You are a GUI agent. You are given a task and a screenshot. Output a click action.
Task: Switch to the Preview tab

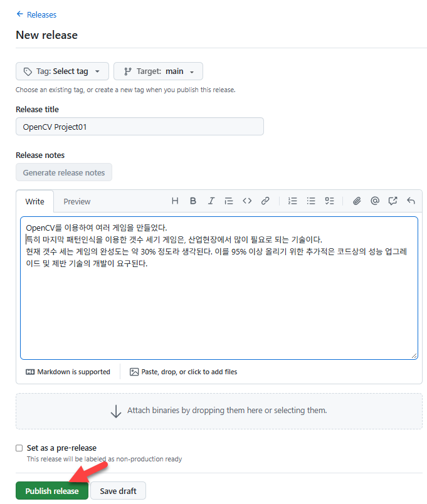(77, 201)
